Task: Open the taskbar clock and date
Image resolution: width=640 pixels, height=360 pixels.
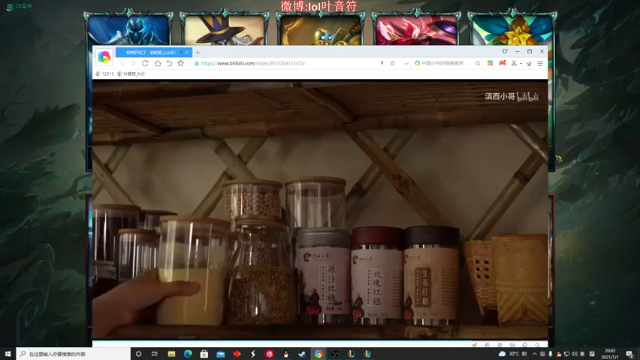Action: point(610,354)
